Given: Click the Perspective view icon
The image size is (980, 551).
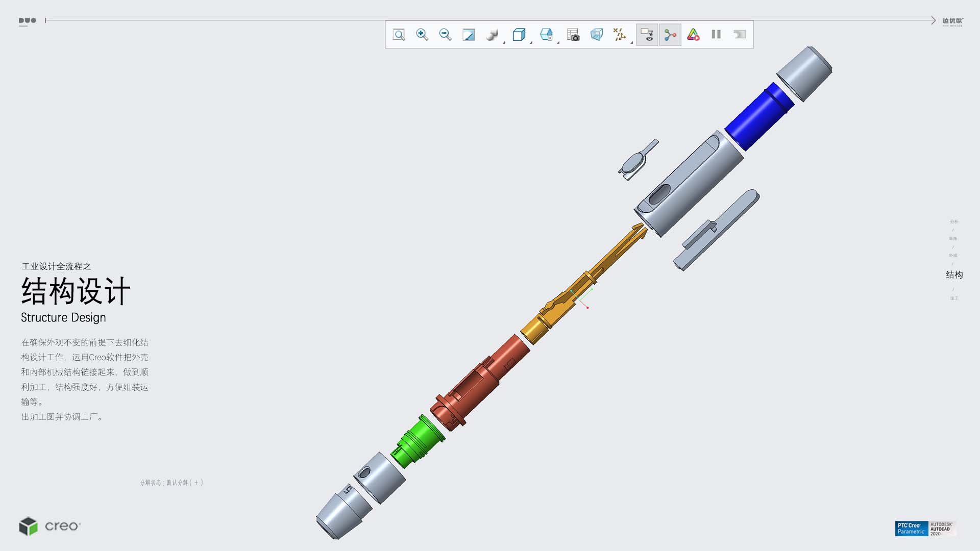Looking at the screenshot, I should coord(596,35).
